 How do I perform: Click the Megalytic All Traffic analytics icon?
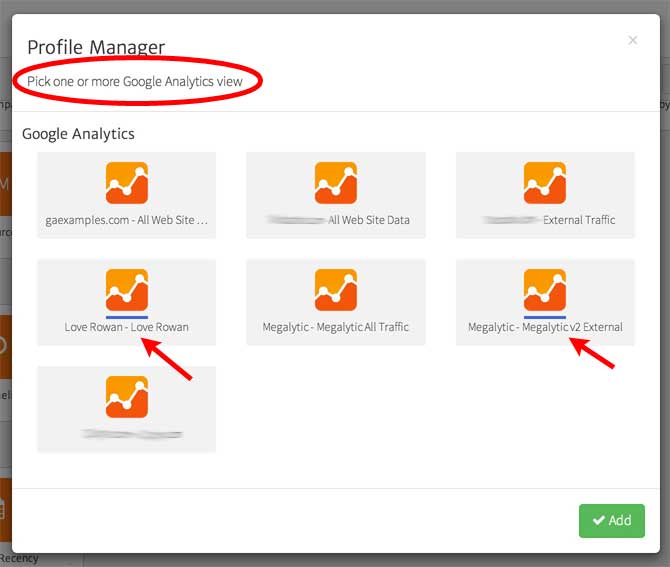(336, 290)
